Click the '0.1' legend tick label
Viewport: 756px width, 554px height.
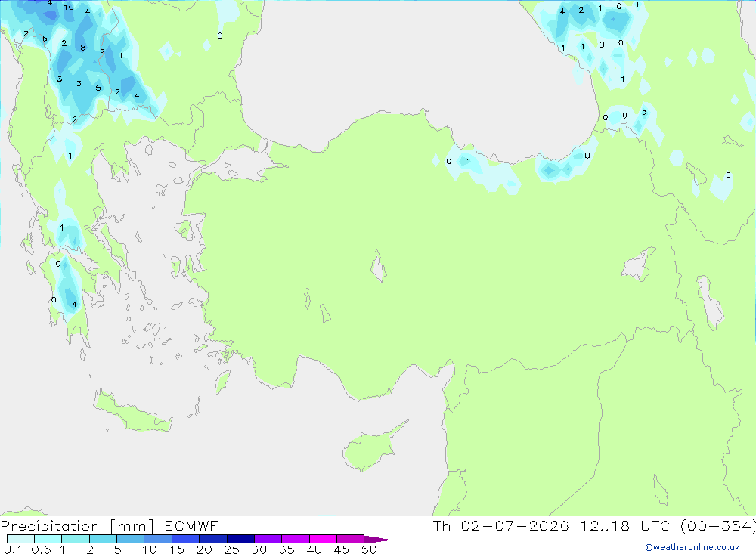pyautogui.click(x=13, y=549)
